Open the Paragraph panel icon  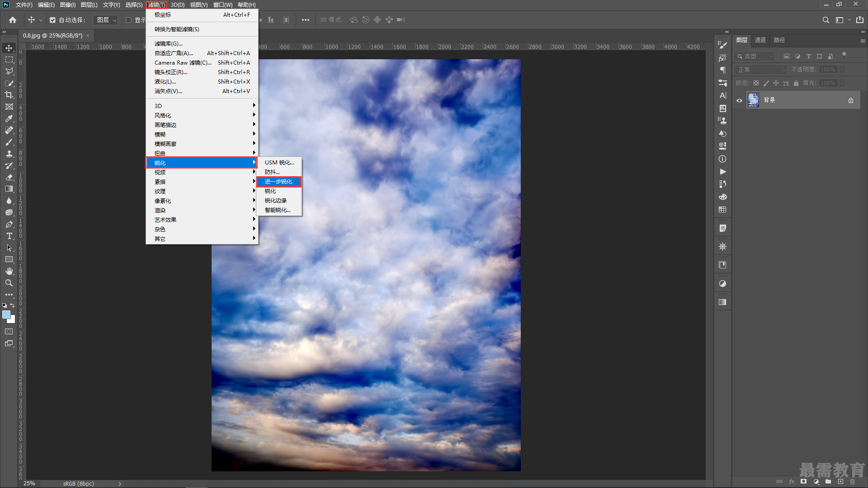(722, 70)
